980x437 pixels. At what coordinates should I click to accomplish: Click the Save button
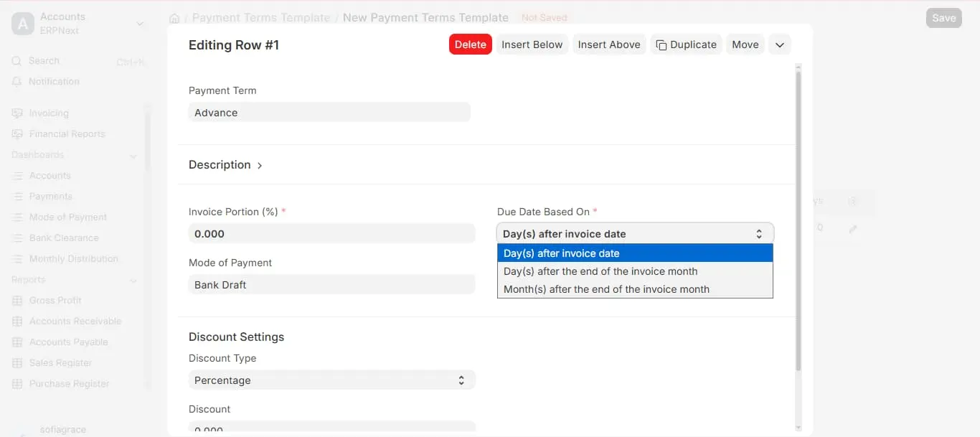pyautogui.click(x=943, y=18)
